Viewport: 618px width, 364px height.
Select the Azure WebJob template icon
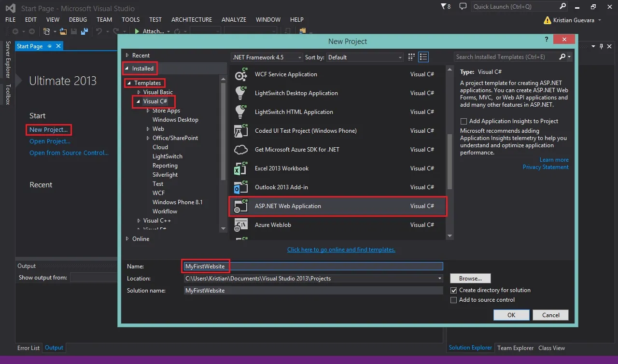pos(240,225)
